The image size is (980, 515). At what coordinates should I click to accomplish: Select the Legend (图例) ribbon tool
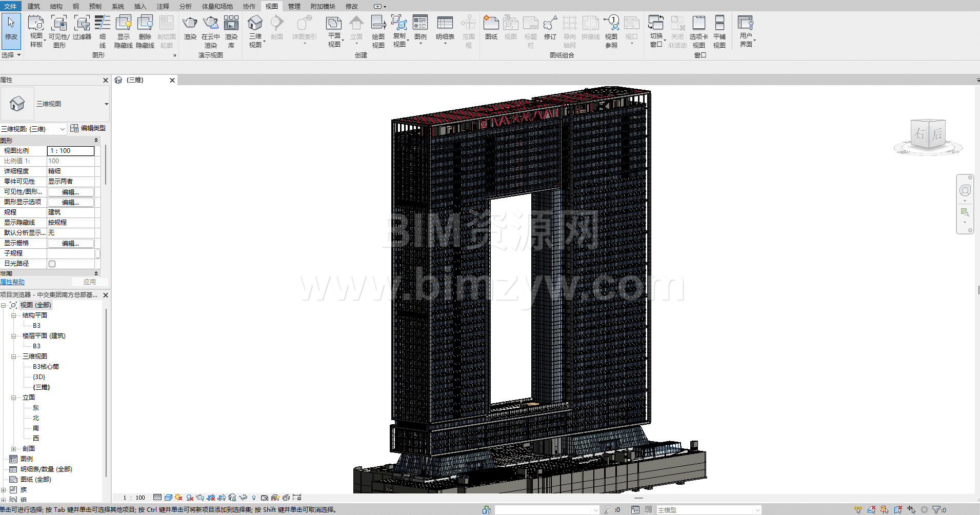[x=420, y=24]
